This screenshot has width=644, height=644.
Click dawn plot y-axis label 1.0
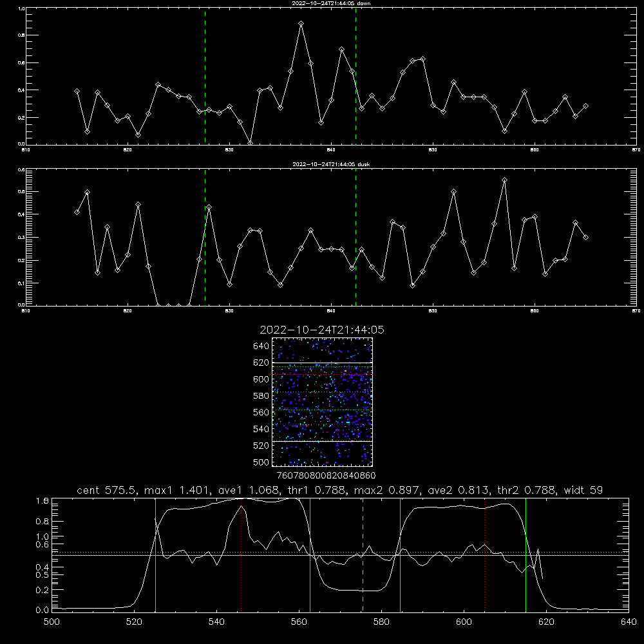(21, 8)
